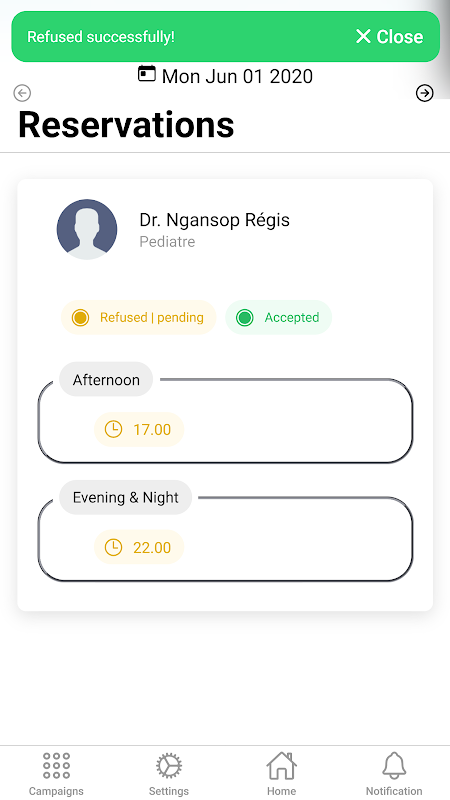
Task: Go to Home house icon
Action: [282, 765]
